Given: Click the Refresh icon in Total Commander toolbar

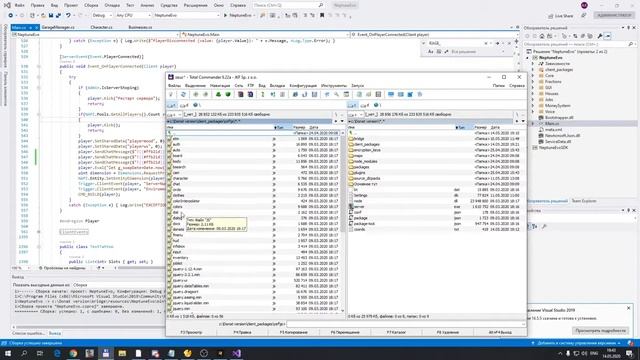Looking at the screenshot, I should (x=183, y=95).
